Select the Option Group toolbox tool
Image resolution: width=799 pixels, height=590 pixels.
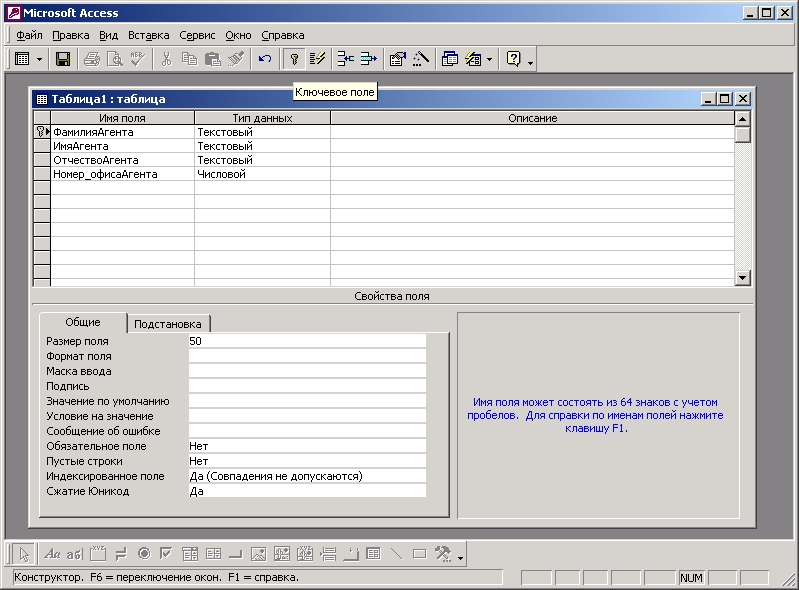[x=98, y=554]
